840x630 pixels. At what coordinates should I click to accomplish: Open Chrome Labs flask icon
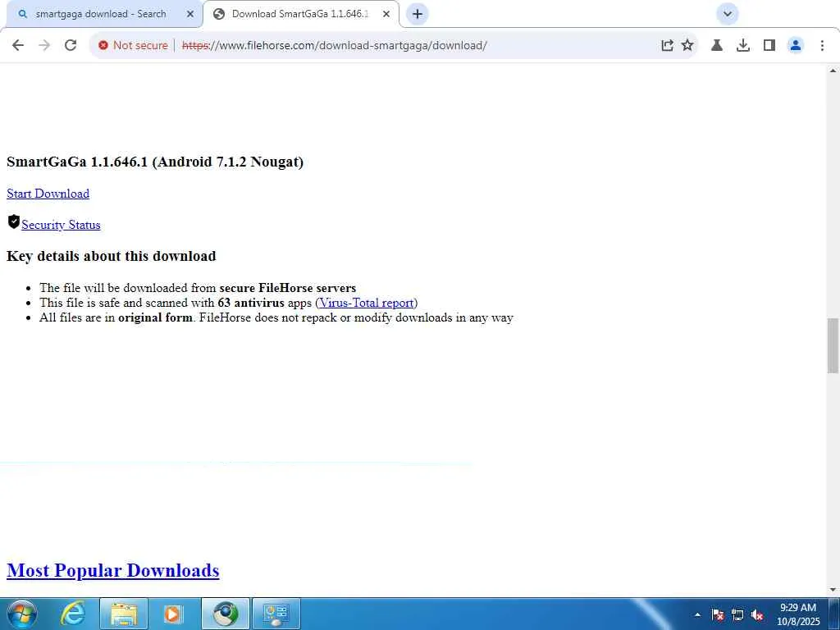[717, 46]
